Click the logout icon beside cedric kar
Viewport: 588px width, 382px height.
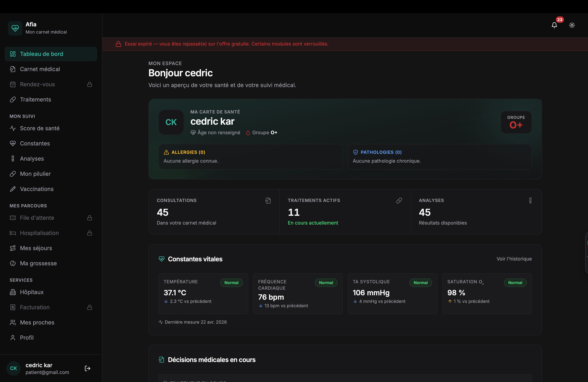pos(87,368)
